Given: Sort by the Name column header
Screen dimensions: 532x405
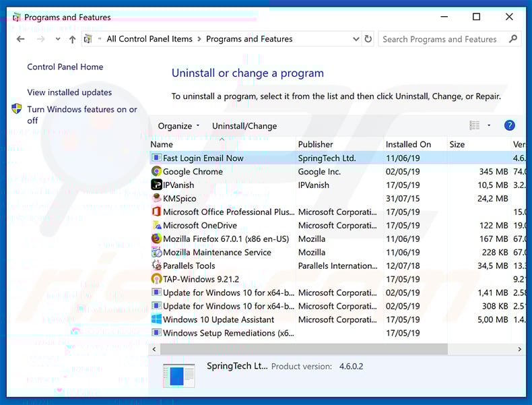Looking at the screenshot, I should (x=222, y=144).
